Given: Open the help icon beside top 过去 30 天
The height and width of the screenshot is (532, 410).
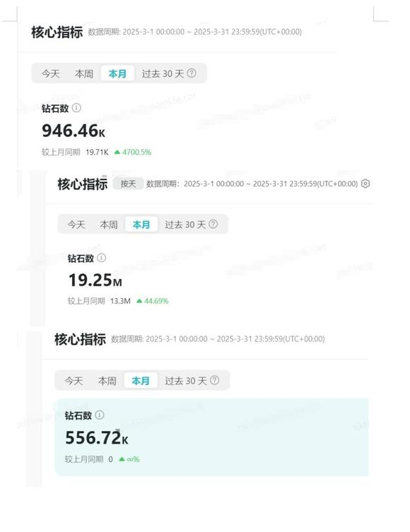Looking at the screenshot, I should coord(192,73).
